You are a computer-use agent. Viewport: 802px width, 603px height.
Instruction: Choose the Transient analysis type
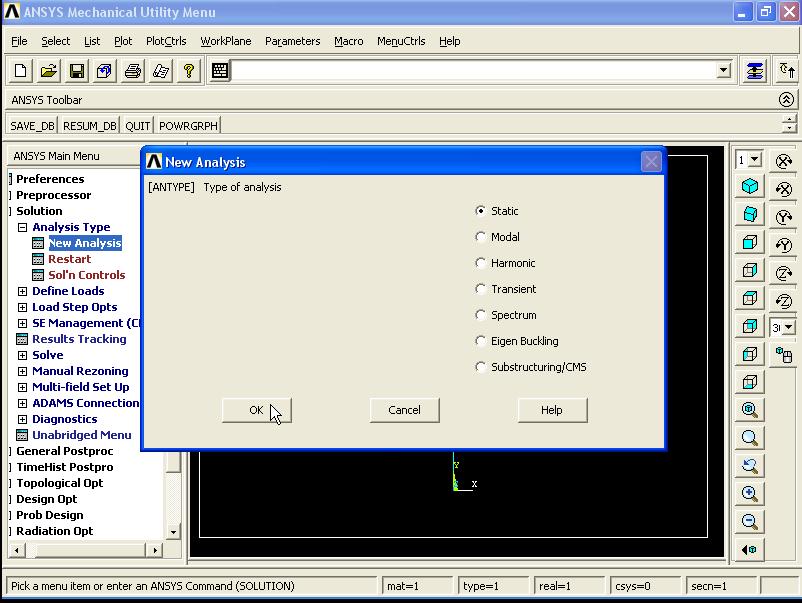(x=480, y=289)
